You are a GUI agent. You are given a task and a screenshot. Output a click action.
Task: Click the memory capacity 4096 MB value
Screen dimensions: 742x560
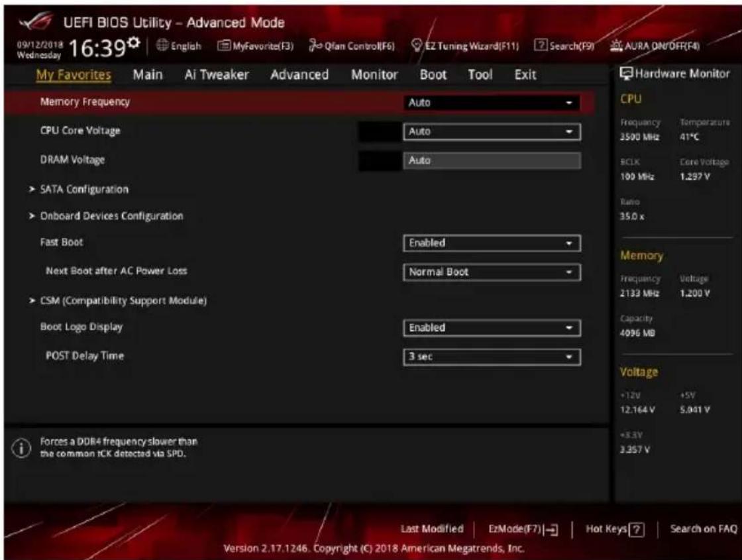click(x=637, y=333)
